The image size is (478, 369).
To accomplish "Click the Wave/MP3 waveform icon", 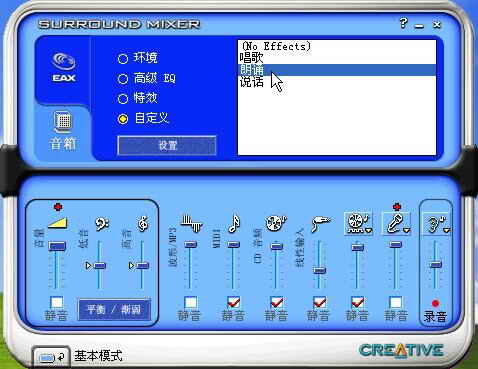I will (192, 223).
